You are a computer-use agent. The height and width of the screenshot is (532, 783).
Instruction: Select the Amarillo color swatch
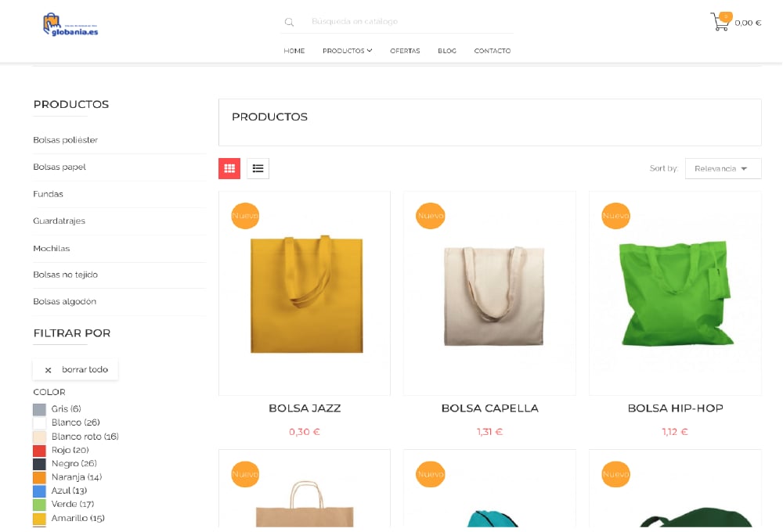point(40,519)
